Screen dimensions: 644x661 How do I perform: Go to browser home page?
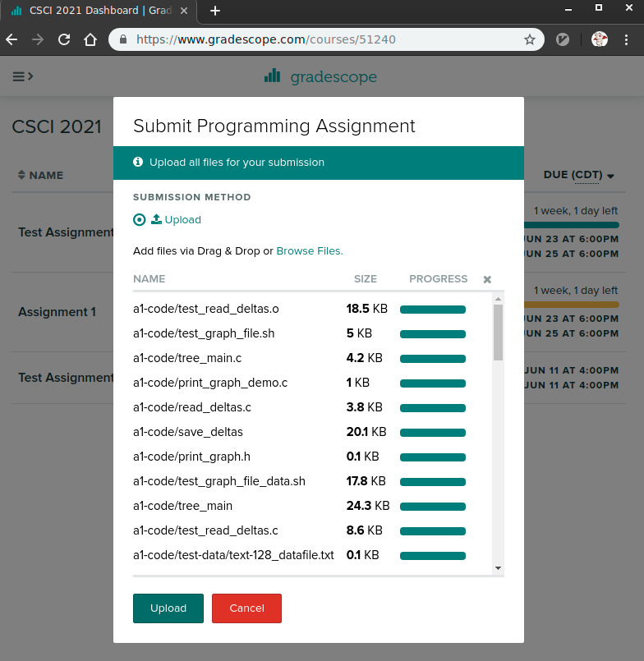[90, 39]
